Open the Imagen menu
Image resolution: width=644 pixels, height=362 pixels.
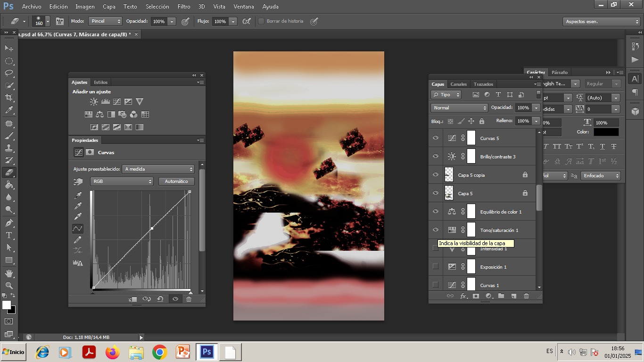(85, 7)
